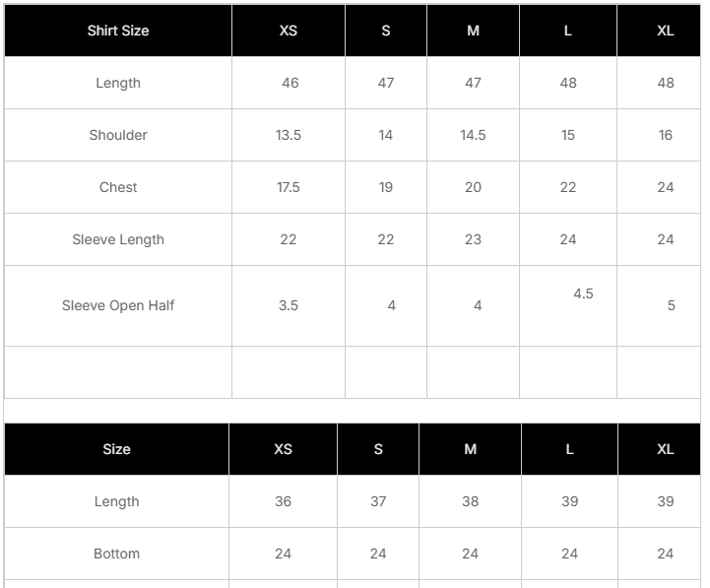Select the Size header in second table
710x588 pixels.
116,449
